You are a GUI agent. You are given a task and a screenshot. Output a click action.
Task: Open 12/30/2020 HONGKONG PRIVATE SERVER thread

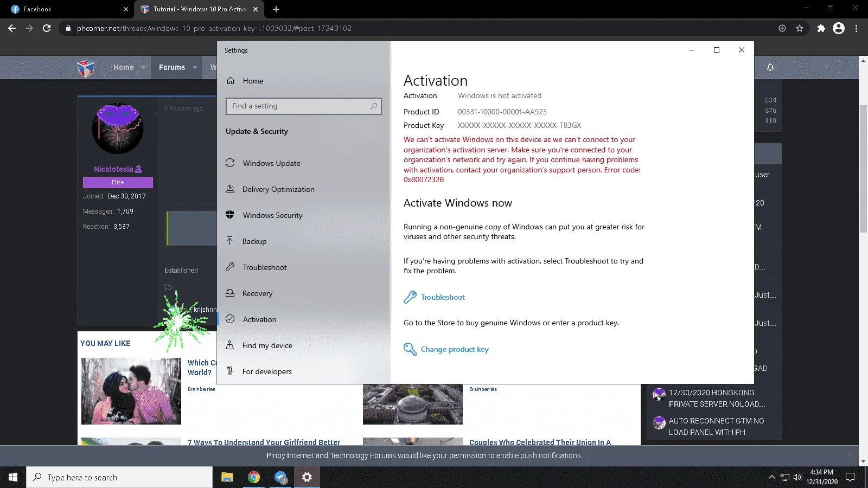coord(717,398)
